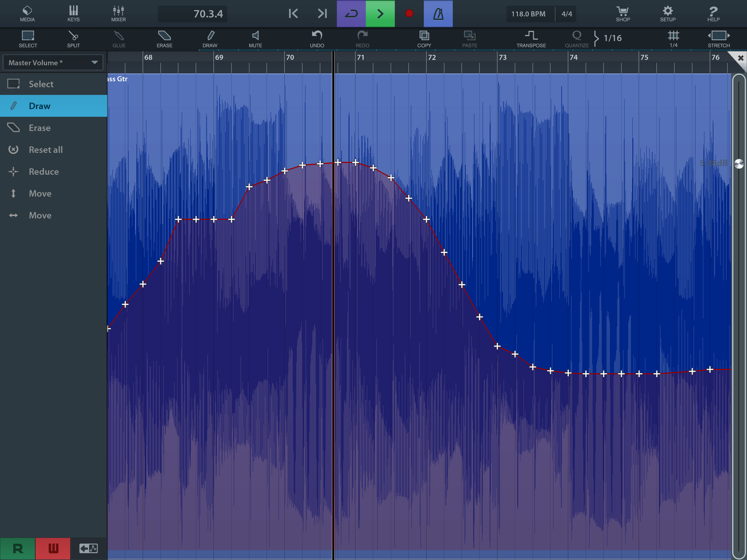Click the 118.0 BPM tempo display
This screenshot has width=747, height=560.
(x=528, y=14)
